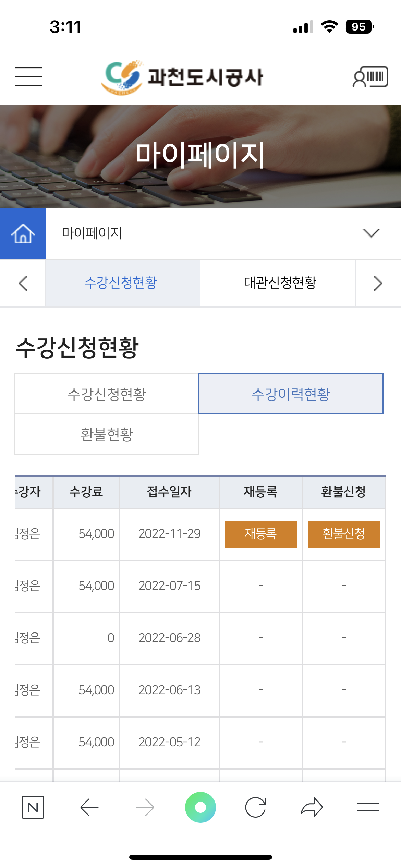401x868 pixels.
Task: Tap the browser share icon
Action: click(312, 807)
